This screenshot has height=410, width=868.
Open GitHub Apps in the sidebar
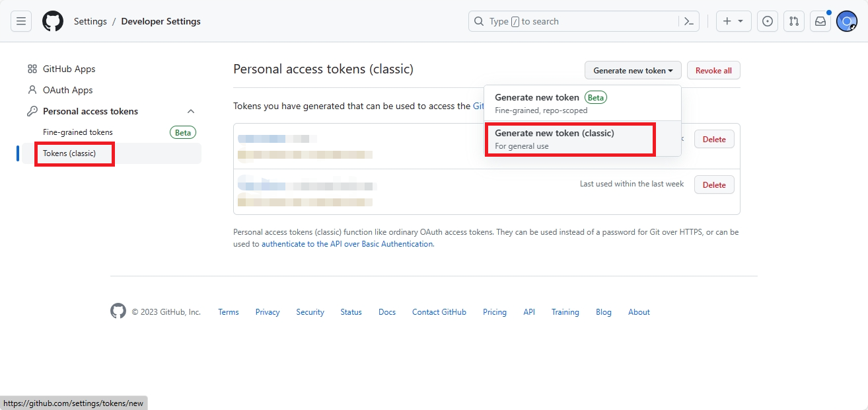click(69, 69)
